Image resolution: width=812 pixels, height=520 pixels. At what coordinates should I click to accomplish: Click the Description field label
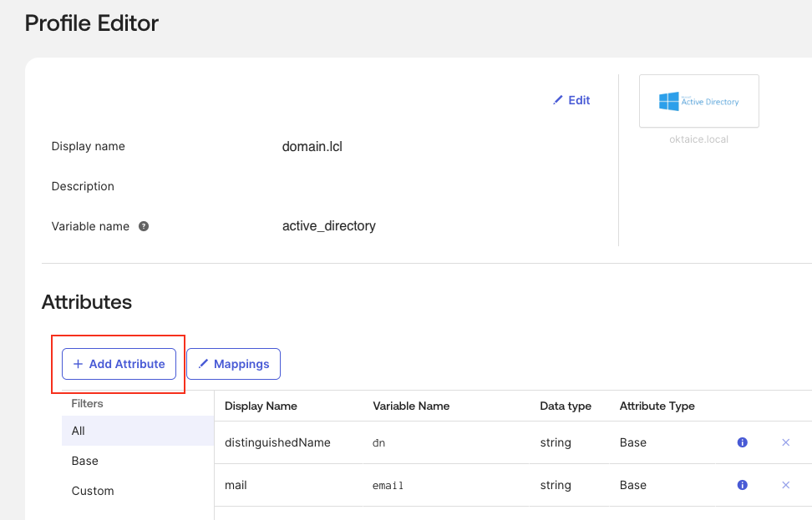[83, 186]
